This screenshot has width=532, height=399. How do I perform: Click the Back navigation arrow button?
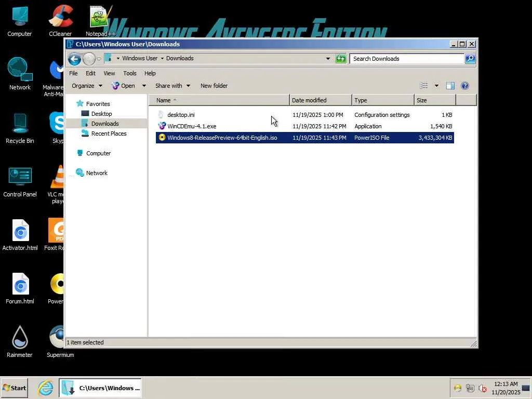coord(74,59)
